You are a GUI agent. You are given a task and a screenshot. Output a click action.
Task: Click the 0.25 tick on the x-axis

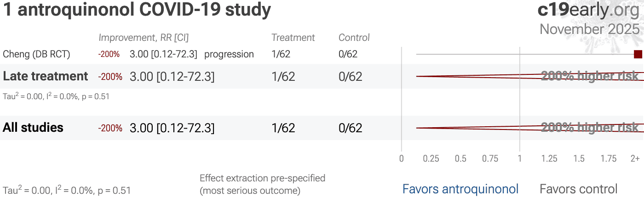(x=431, y=159)
